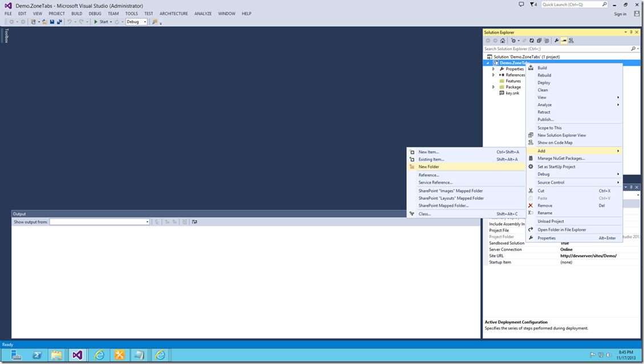Open the ARCHITECTURE menu
This screenshot has width=644, height=364.
[x=174, y=14]
